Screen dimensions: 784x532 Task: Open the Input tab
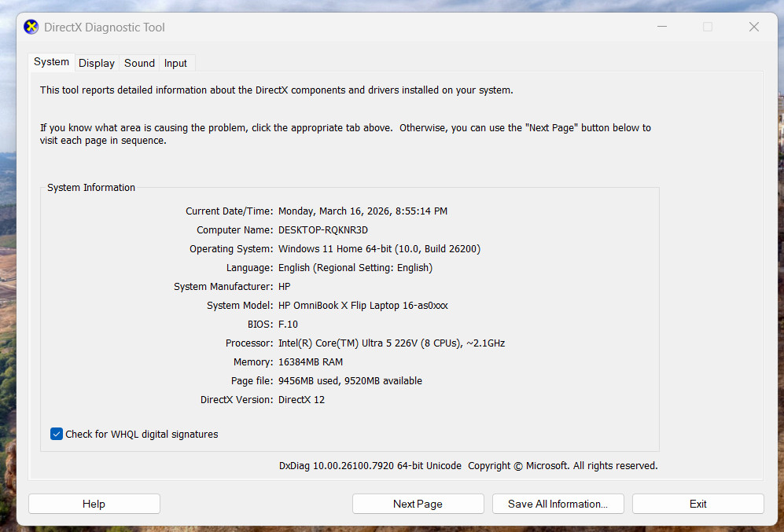coord(175,64)
